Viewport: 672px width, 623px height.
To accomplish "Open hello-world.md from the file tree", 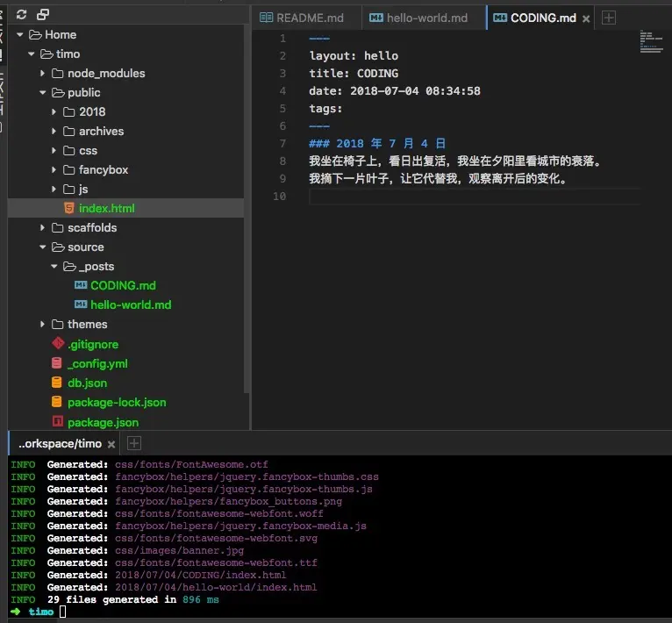I will [x=131, y=304].
